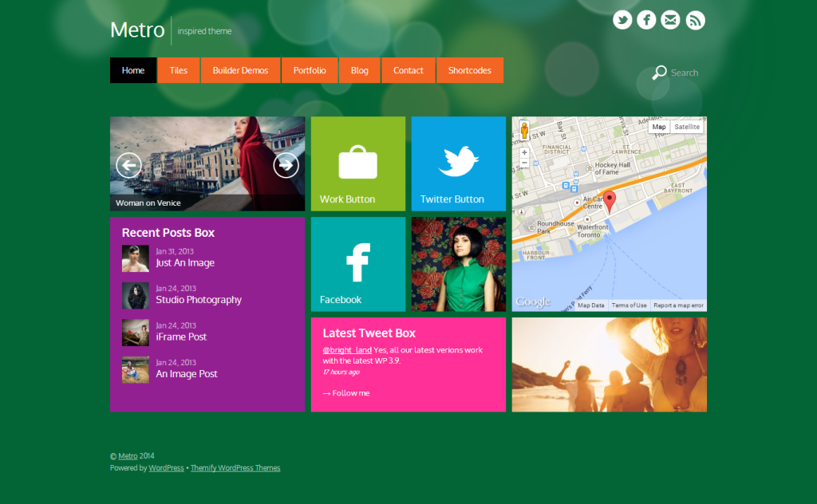Open the Twitter social icon in header
This screenshot has height=504, width=817.
point(622,20)
